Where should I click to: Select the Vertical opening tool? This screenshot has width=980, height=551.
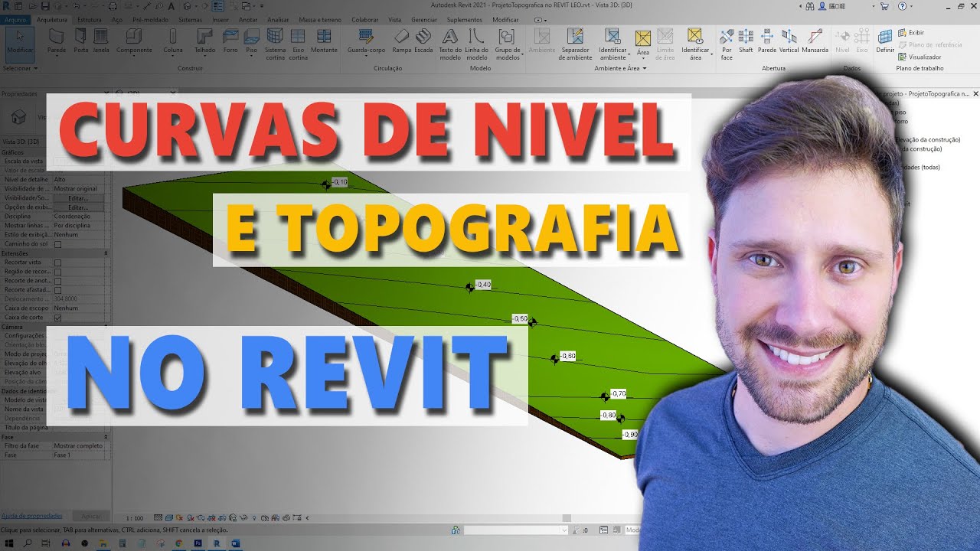(789, 42)
